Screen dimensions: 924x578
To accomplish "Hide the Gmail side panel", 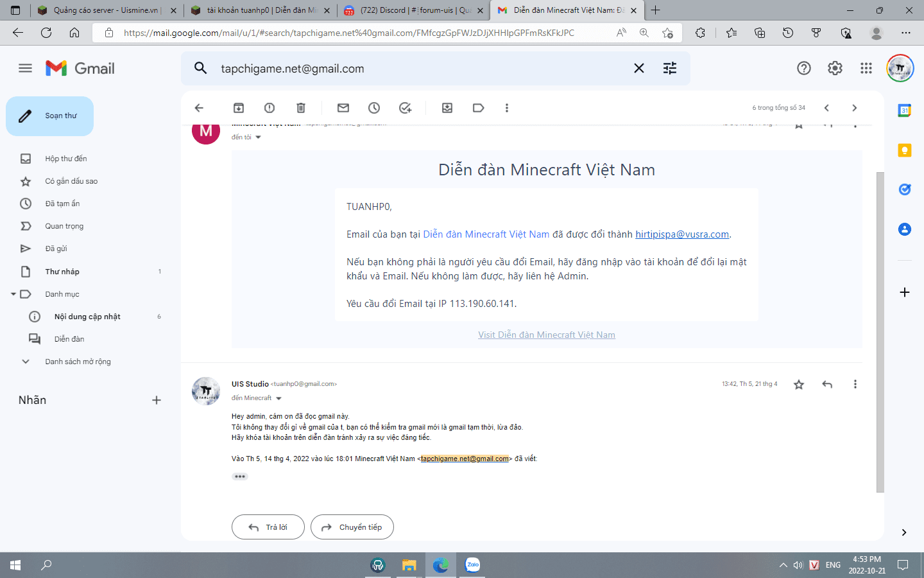I will pos(904,532).
